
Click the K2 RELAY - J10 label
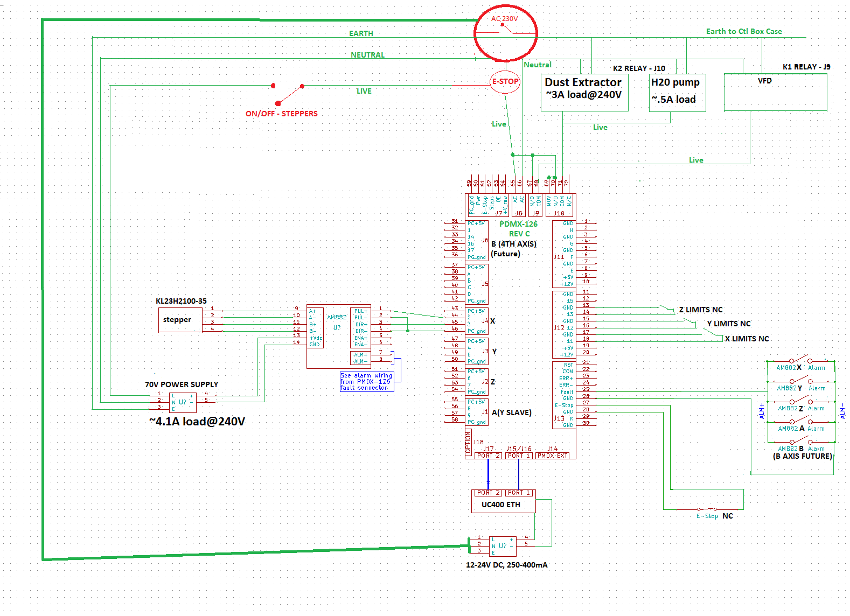tap(639, 68)
